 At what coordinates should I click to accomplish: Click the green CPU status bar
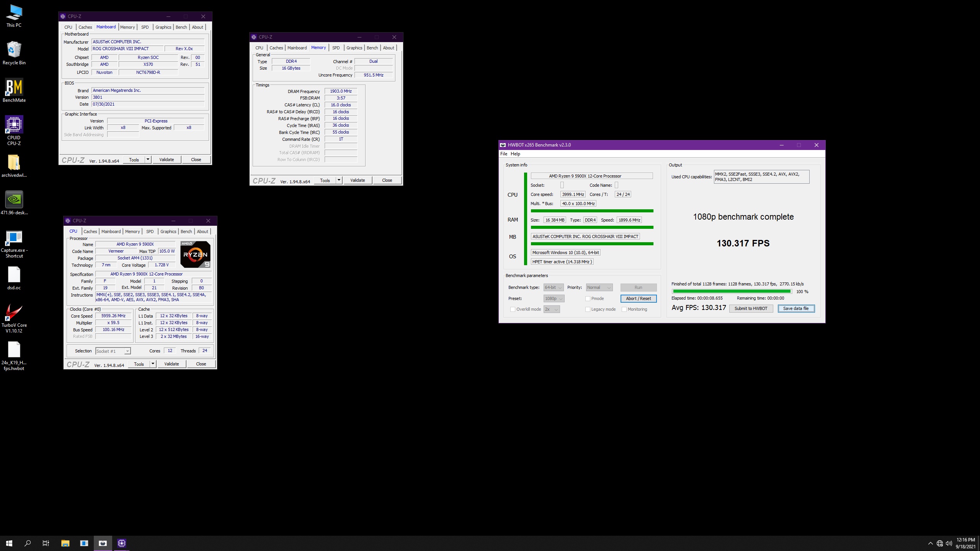[x=592, y=211]
